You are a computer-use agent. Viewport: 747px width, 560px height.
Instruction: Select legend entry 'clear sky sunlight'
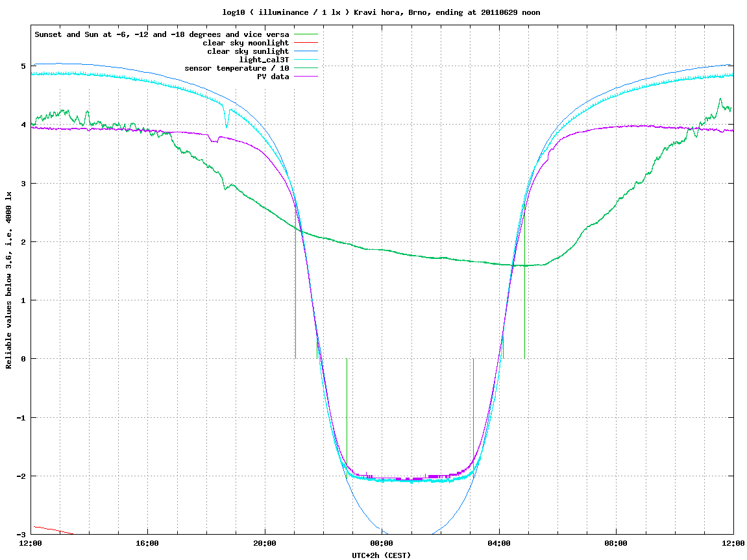click(x=248, y=51)
